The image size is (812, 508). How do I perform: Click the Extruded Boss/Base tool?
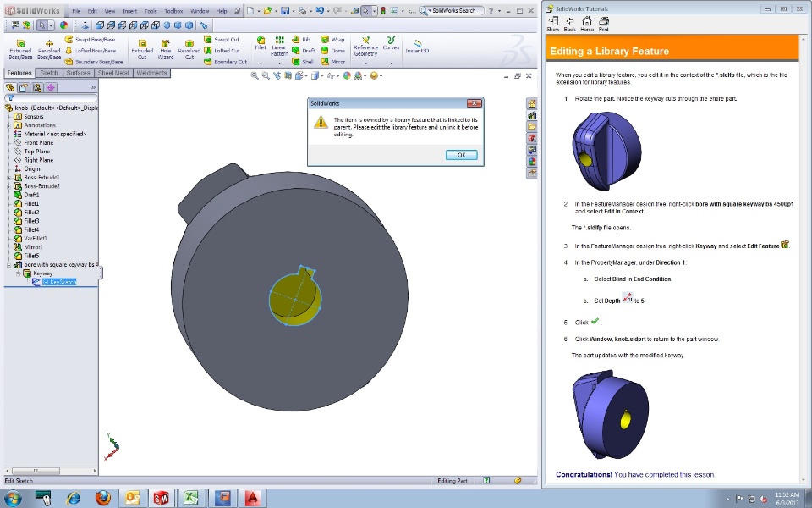pos(20,49)
